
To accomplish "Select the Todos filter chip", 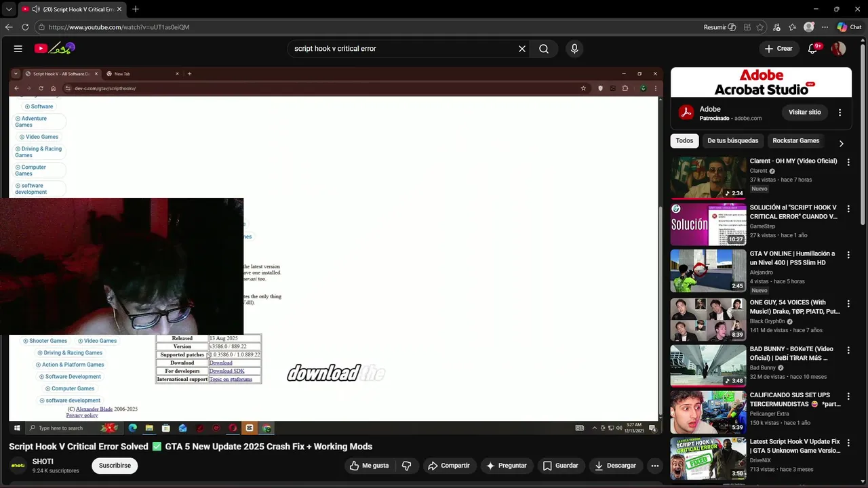I will (x=685, y=140).
